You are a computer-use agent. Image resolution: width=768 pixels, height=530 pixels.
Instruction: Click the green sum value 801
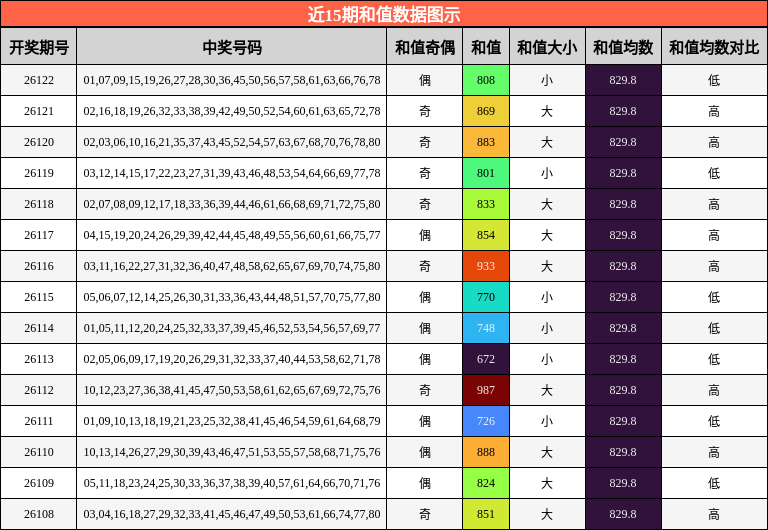(x=486, y=173)
